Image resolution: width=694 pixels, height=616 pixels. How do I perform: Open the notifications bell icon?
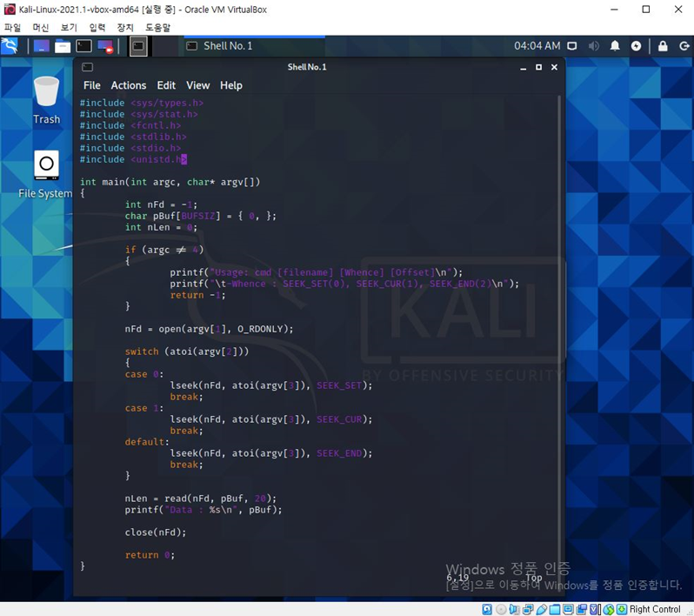click(x=615, y=46)
